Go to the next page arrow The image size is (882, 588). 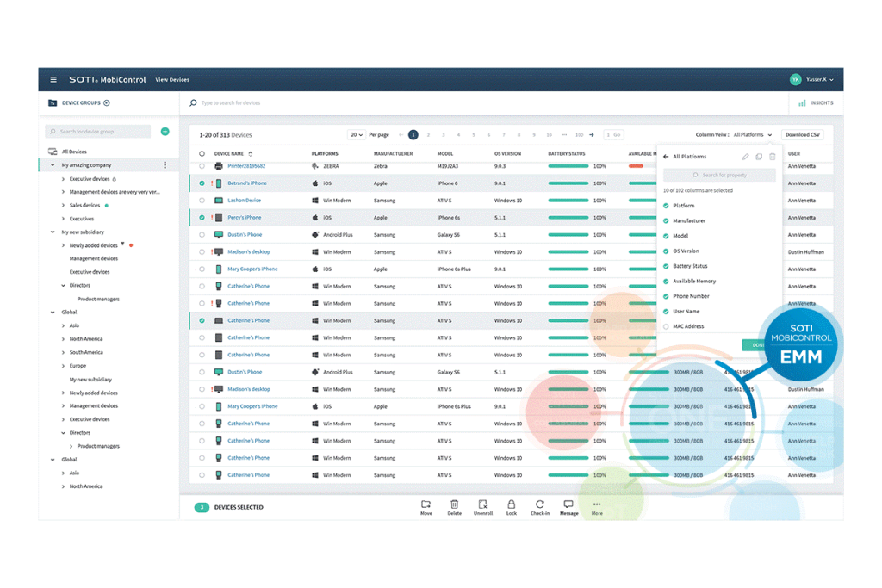click(x=591, y=135)
